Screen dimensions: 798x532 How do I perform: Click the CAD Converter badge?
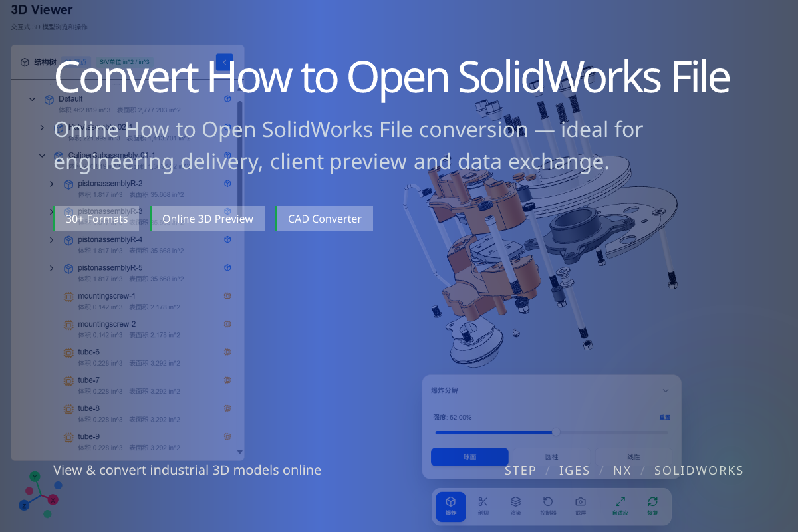click(325, 219)
